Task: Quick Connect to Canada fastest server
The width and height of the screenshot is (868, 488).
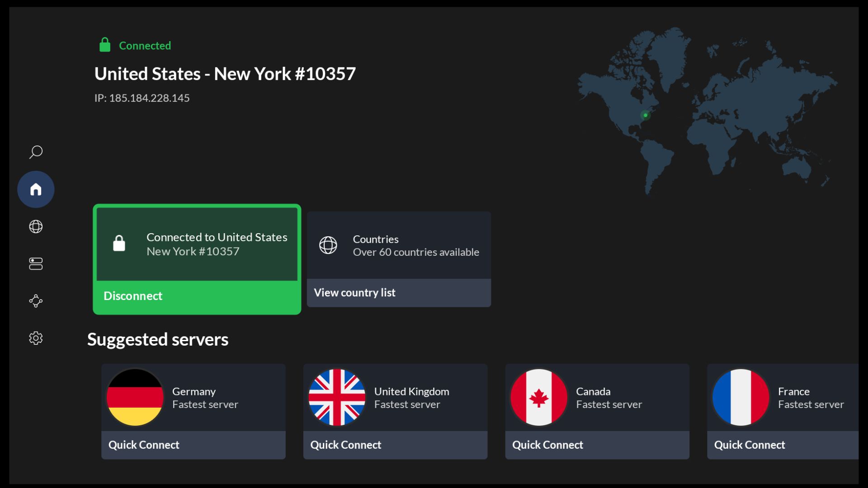Action: point(547,445)
